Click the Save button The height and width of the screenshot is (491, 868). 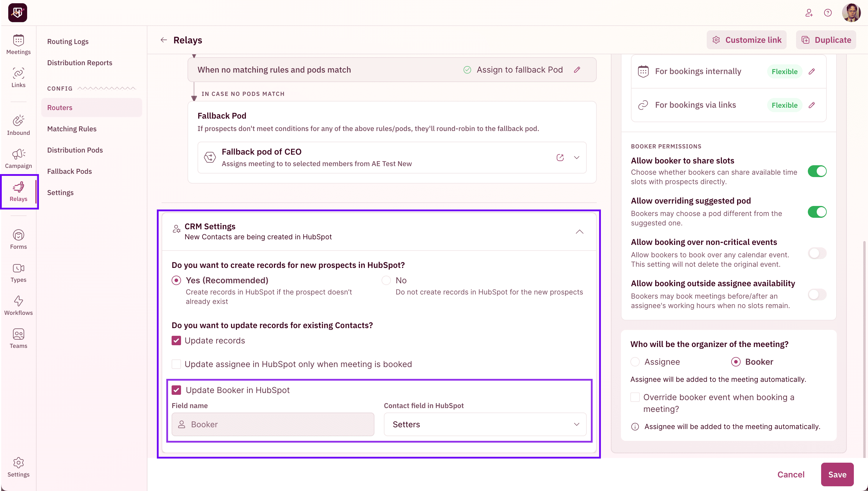click(837, 474)
